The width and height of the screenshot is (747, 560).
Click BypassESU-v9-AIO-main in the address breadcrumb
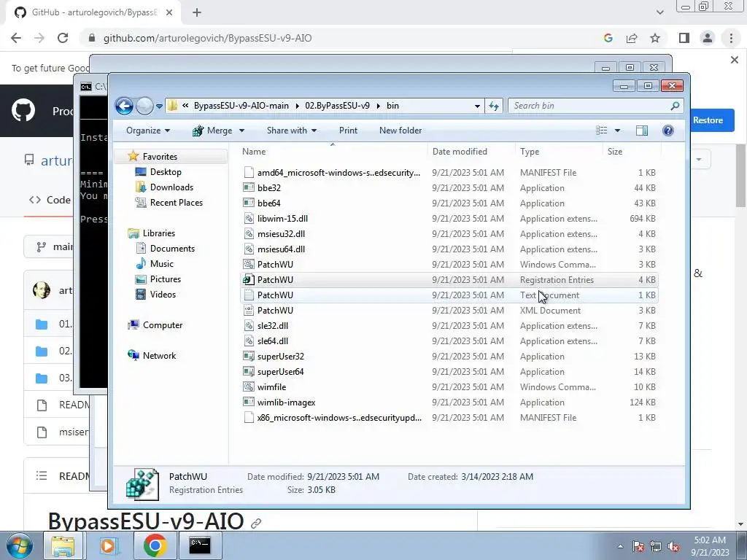(x=241, y=106)
